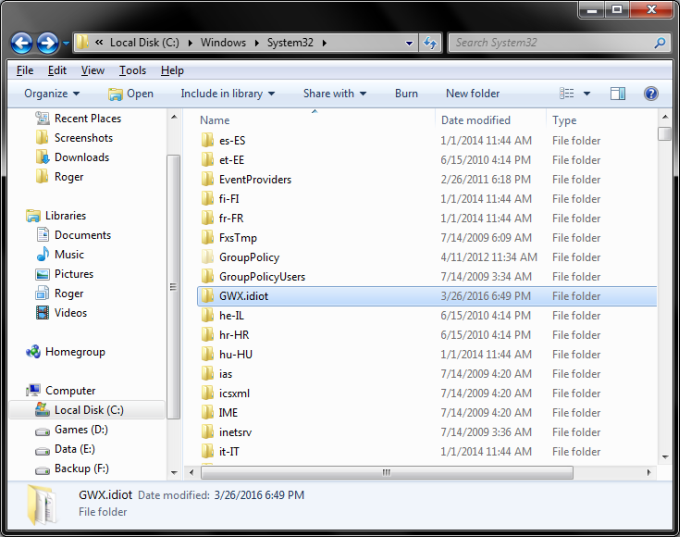This screenshot has width=680, height=537.
Task: Select the IME folder icon
Action: coord(207,413)
